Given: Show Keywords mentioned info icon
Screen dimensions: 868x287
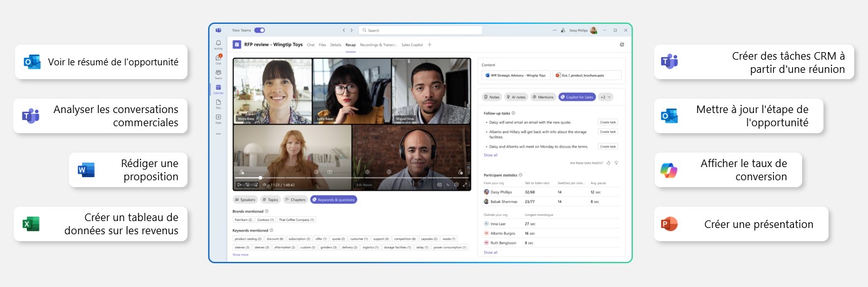Looking at the screenshot, I should tap(271, 230).
